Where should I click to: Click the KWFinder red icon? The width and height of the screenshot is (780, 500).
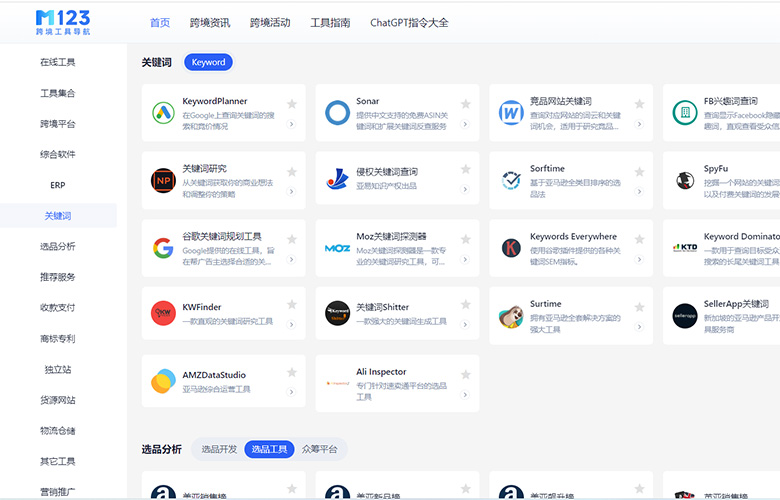tap(163, 313)
